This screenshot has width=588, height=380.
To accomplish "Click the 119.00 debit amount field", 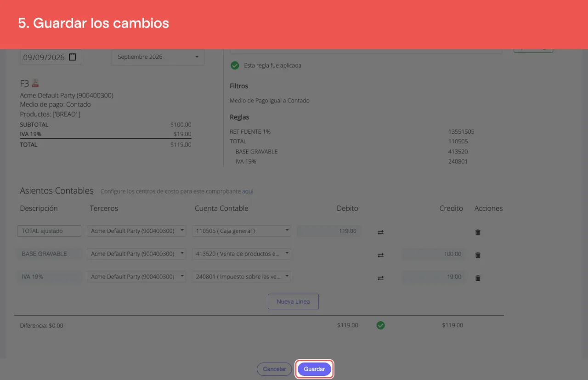I will point(329,231).
